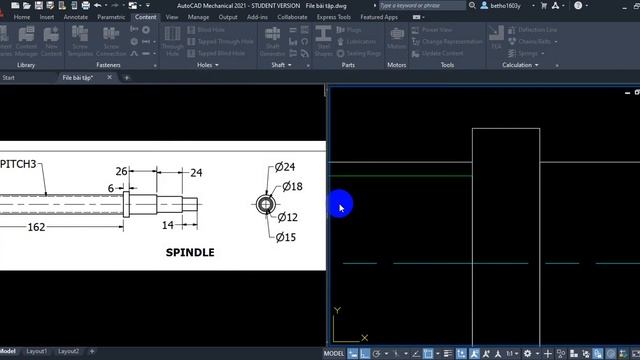Save drawing with the Save icon
Viewport: 640px width, 360px height.
coord(39,5)
